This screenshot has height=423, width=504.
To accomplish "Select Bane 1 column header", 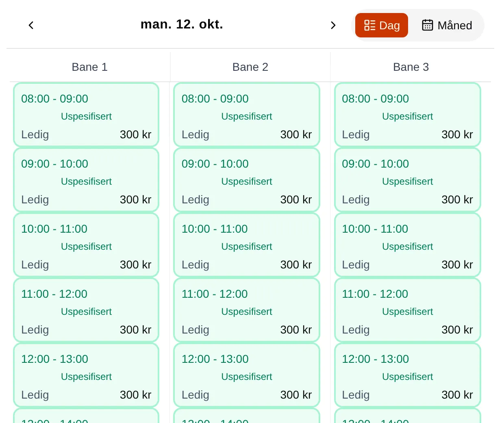I will pos(89,67).
